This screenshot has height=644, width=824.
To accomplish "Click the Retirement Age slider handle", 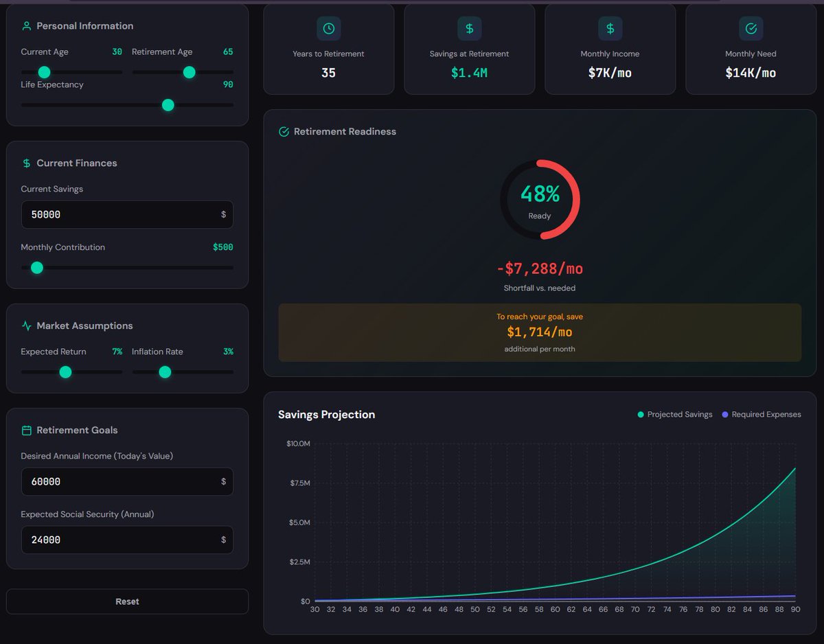I will [190, 72].
